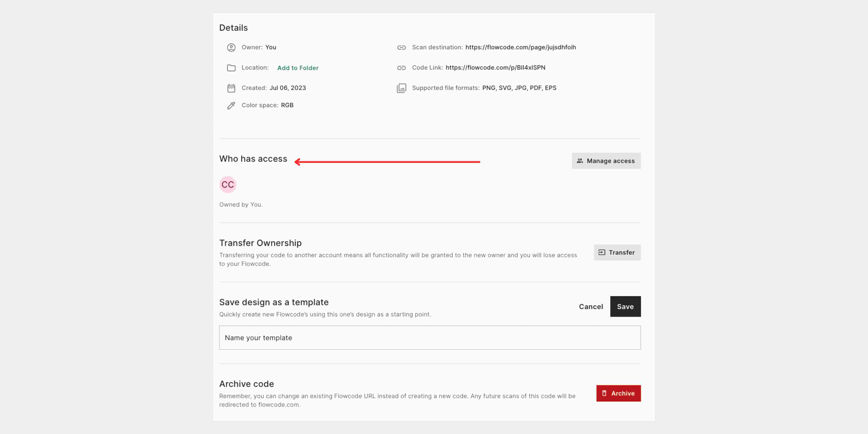Click the folder icon beside Location
Screen dimensions: 868x434
pos(232,68)
